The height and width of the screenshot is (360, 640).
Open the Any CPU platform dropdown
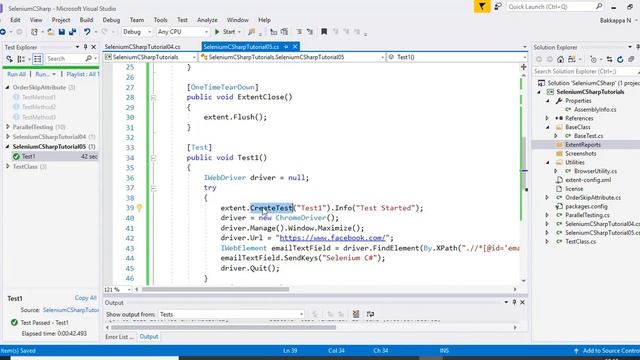[x=182, y=32]
